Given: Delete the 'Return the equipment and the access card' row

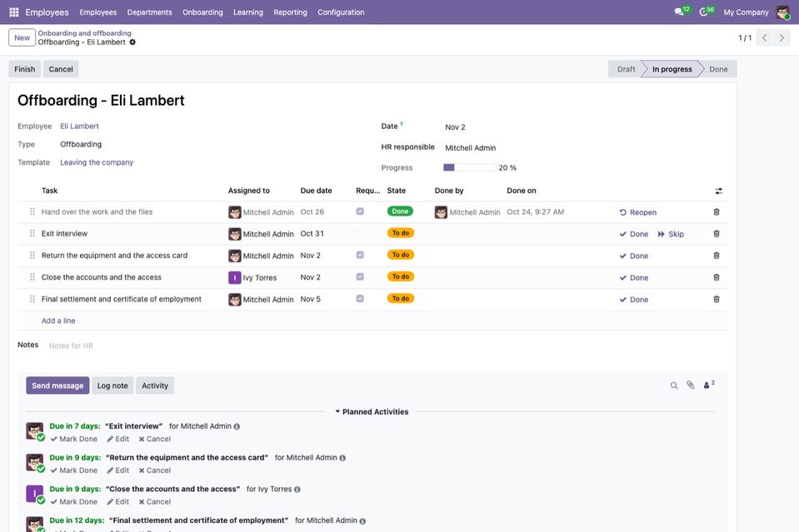Looking at the screenshot, I should pyautogui.click(x=717, y=256).
